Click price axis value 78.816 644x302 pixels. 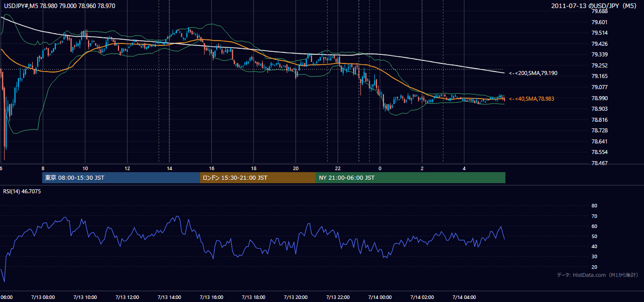click(599, 120)
